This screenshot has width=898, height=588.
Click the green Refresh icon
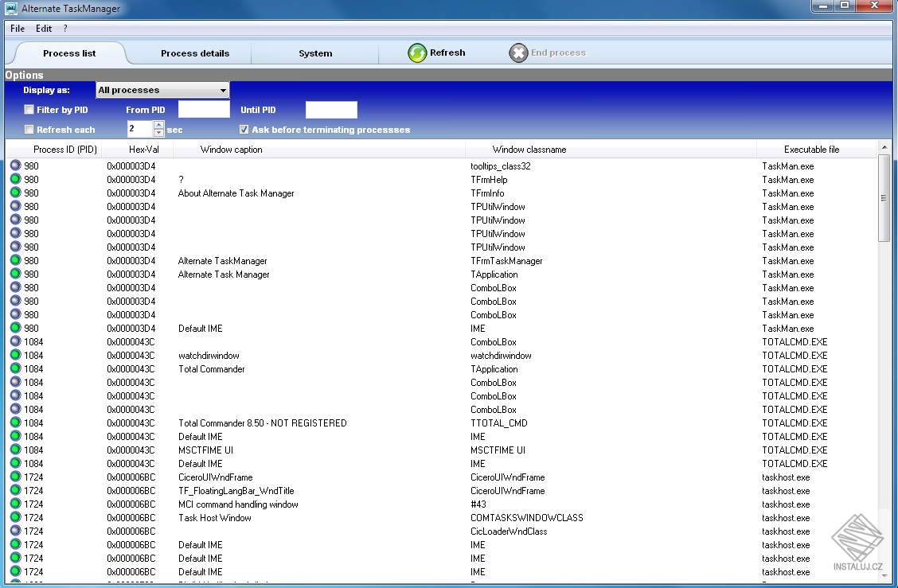tap(417, 53)
